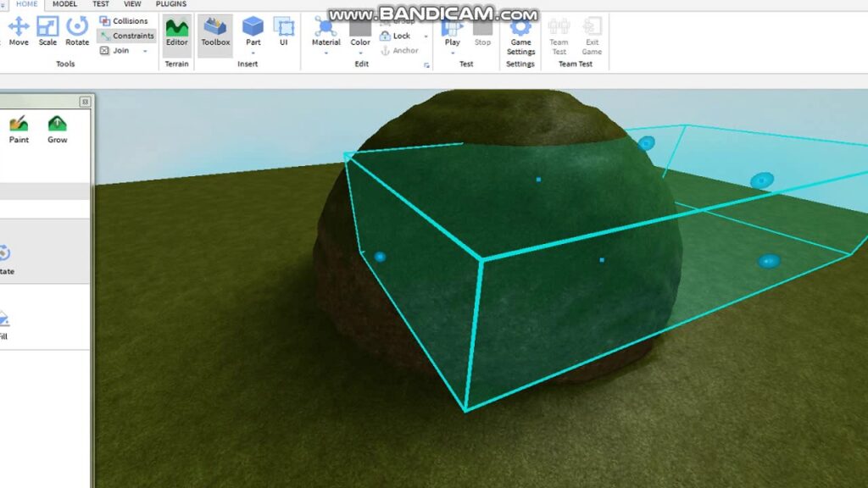Switch to the MODEL tab
Image resolution: width=868 pixels, height=488 pixels.
64,4
